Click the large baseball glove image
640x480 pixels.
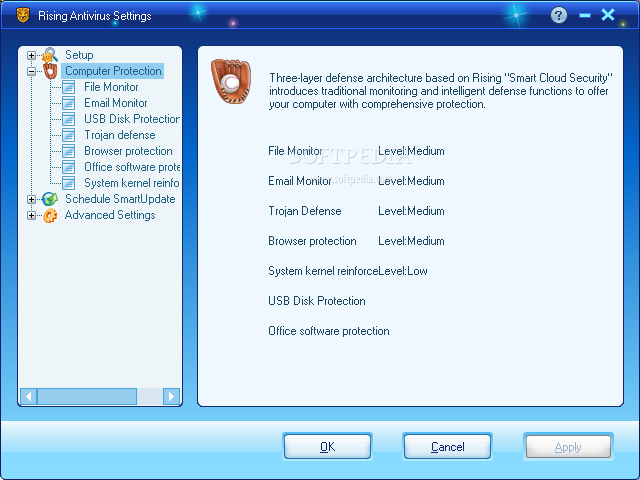tap(231, 81)
